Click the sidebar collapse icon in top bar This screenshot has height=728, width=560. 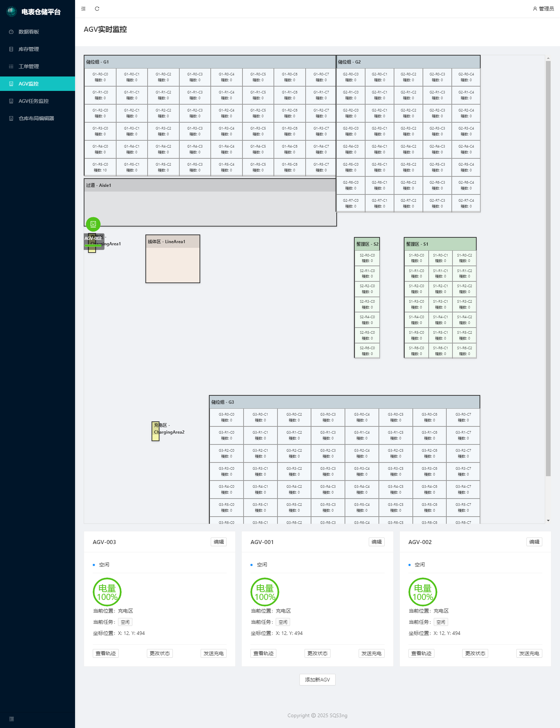(x=83, y=9)
